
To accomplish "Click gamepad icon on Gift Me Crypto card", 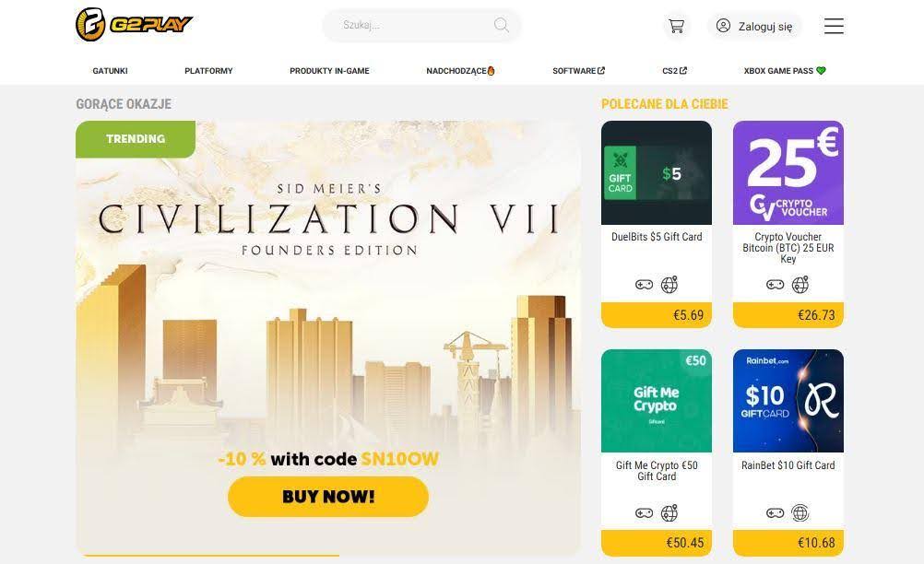I will [x=644, y=513].
